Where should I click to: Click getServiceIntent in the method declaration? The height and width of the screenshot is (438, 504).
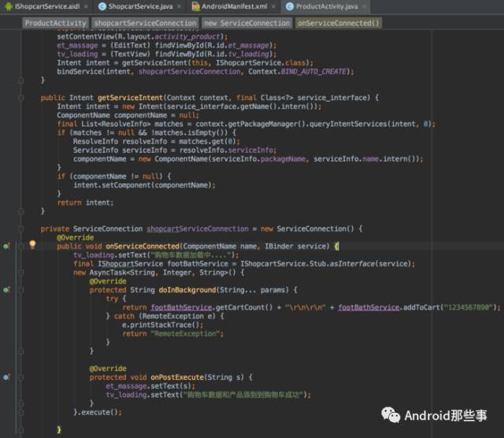point(130,98)
